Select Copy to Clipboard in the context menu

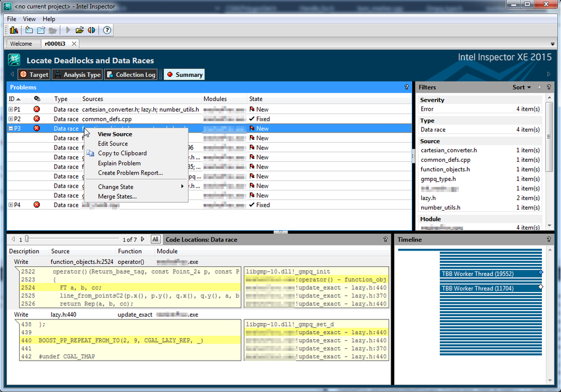click(136, 153)
